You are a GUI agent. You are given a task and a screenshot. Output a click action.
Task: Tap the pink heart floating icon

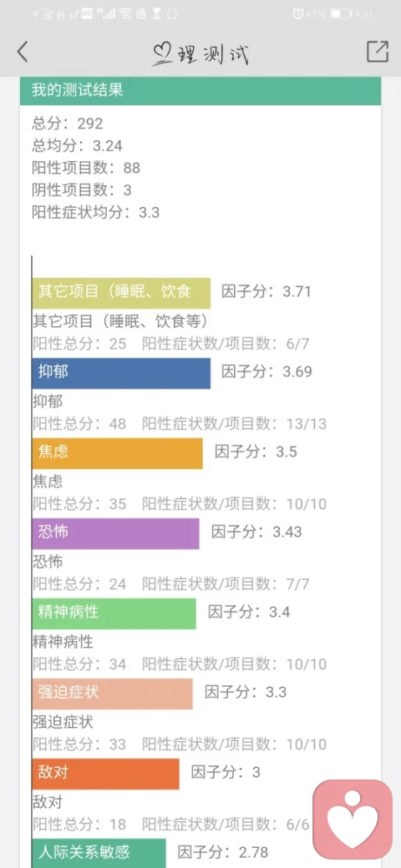[353, 818]
